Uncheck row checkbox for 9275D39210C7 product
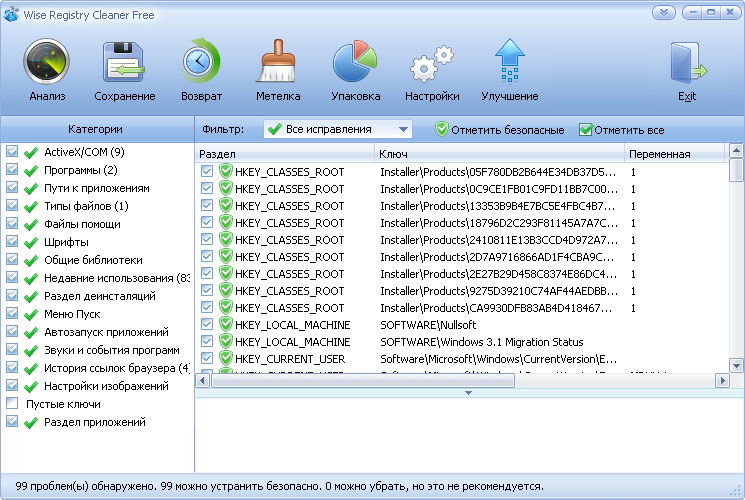This screenshot has width=745, height=500. click(x=207, y=290)
